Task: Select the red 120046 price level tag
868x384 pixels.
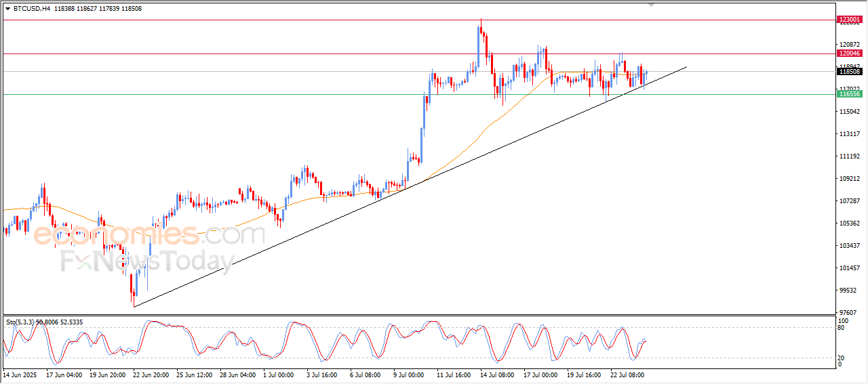Action: pos(849,54)
